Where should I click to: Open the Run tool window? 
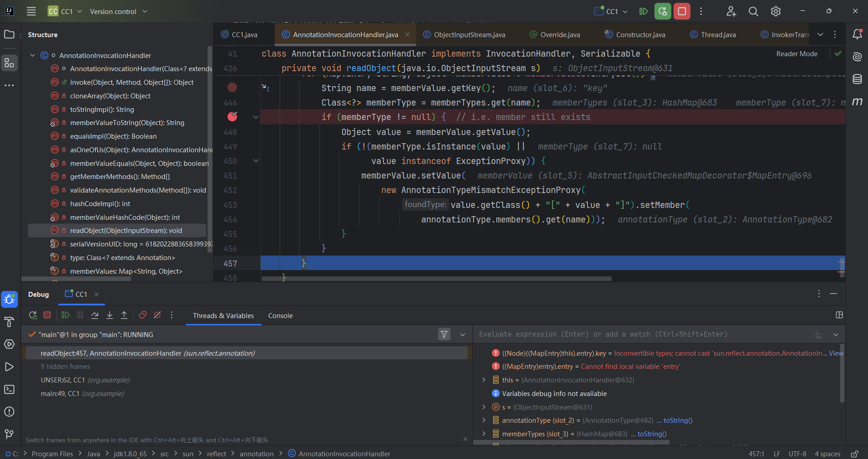pyautogui.click(x=9, y=367)
